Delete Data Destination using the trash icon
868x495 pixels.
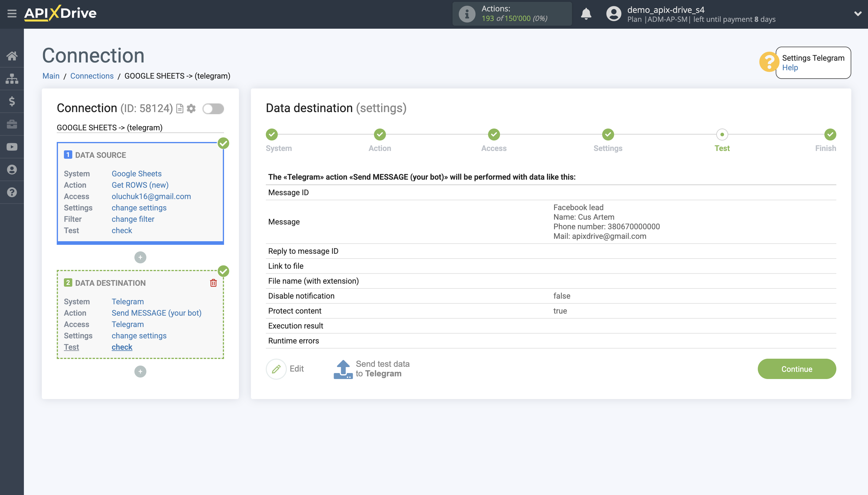pos(213,282)
